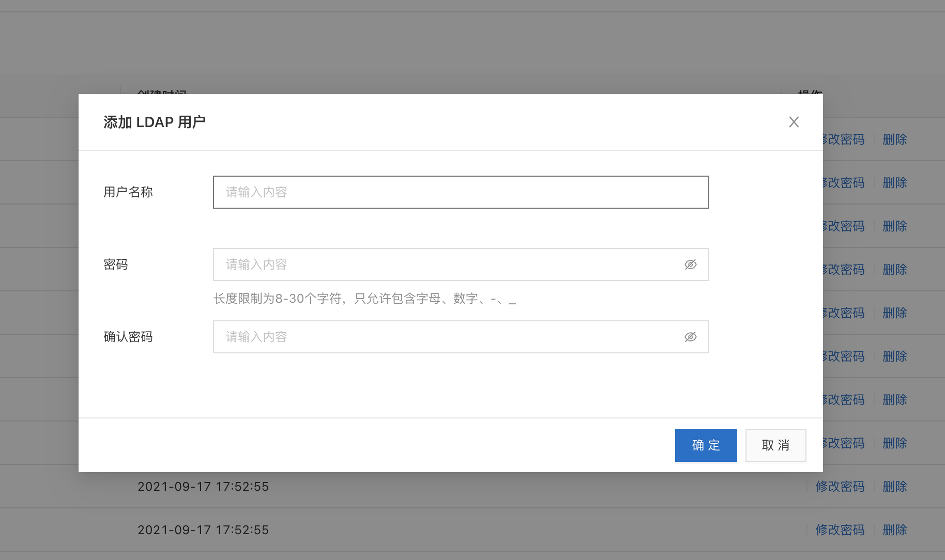Show password in the 密码 field
Screen dimensions: 945x560
click(690, 265)
